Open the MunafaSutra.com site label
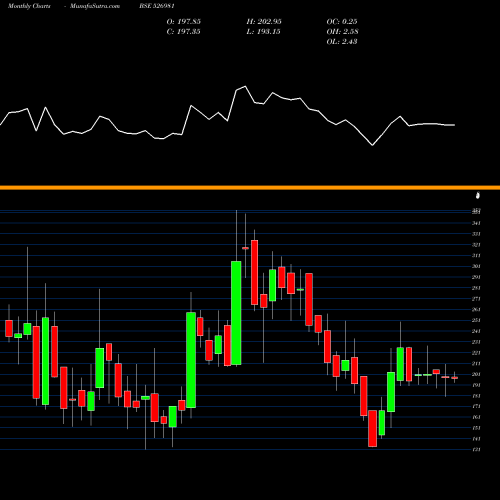 tap(95, 6)
